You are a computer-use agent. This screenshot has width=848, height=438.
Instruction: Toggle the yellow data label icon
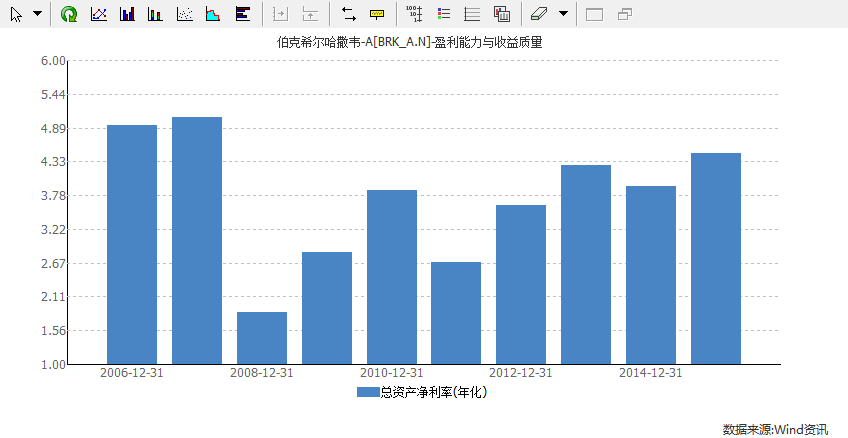(x=377, y=14)
